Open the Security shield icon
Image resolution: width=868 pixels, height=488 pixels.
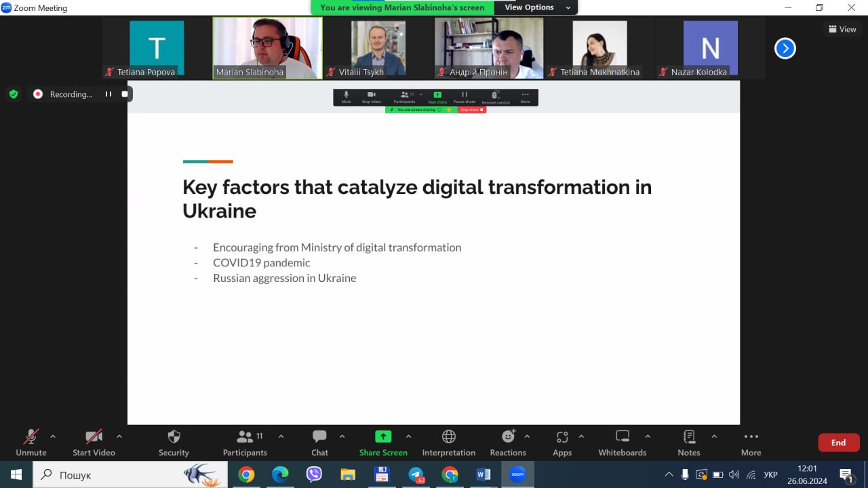[x=174, y=437]
